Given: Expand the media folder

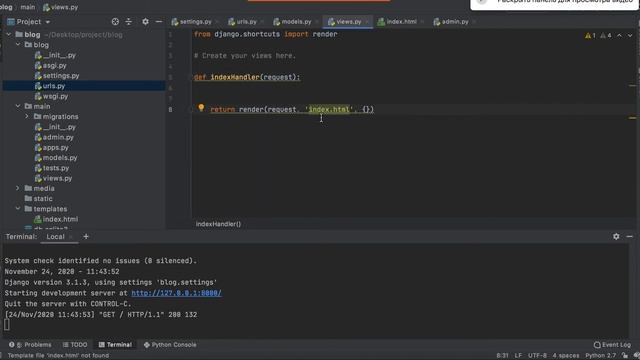Looking at the screenshot, I should coord(18,188).
